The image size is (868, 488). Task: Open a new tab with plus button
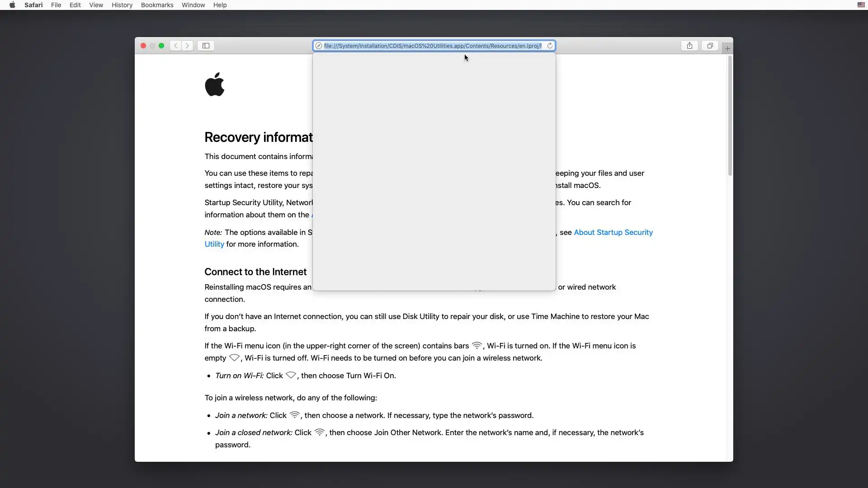(x=727, y=48)
